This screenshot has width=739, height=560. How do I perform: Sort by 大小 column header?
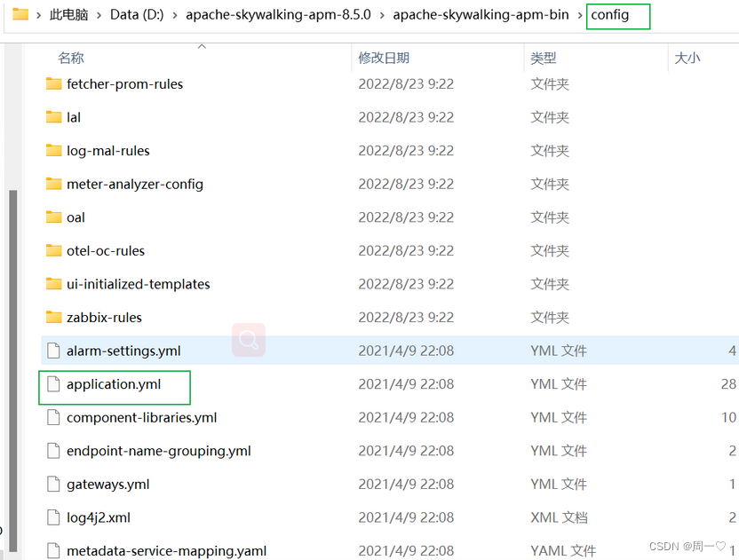pyautogui.click(x=687, y=58)
